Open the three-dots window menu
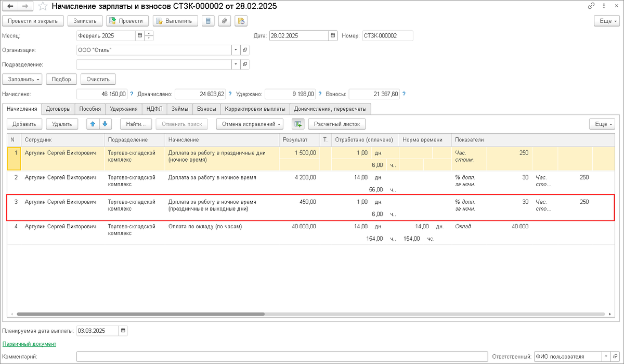 [x=604, y=7]
